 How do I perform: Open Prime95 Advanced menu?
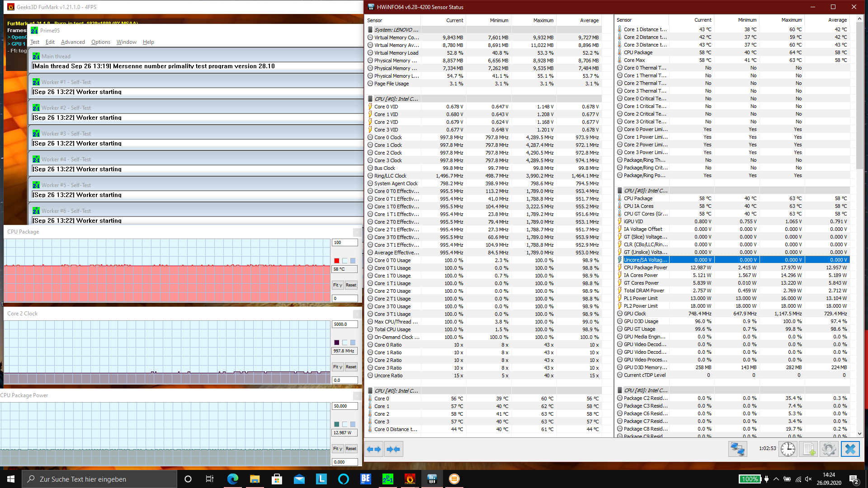pyautogui.click(x=73, y=42)
